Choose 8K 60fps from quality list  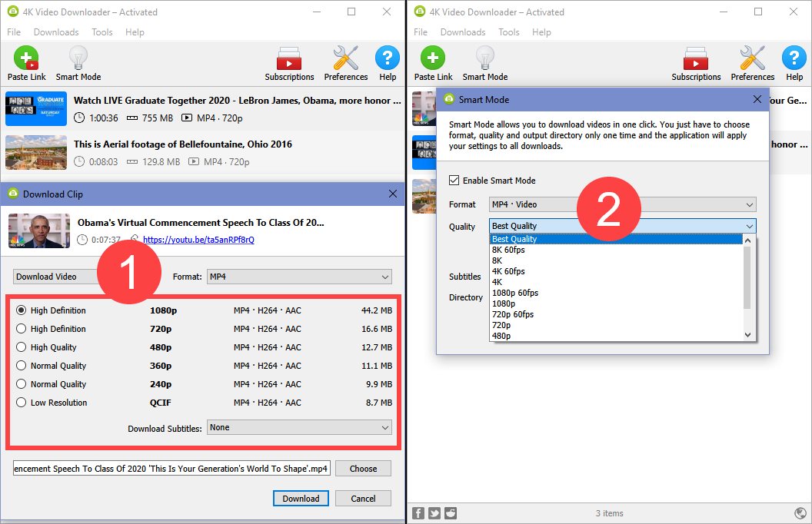(616, 250)
